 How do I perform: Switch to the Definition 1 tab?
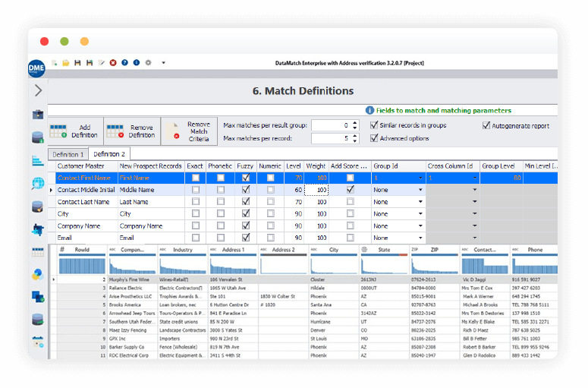(68, 154)
